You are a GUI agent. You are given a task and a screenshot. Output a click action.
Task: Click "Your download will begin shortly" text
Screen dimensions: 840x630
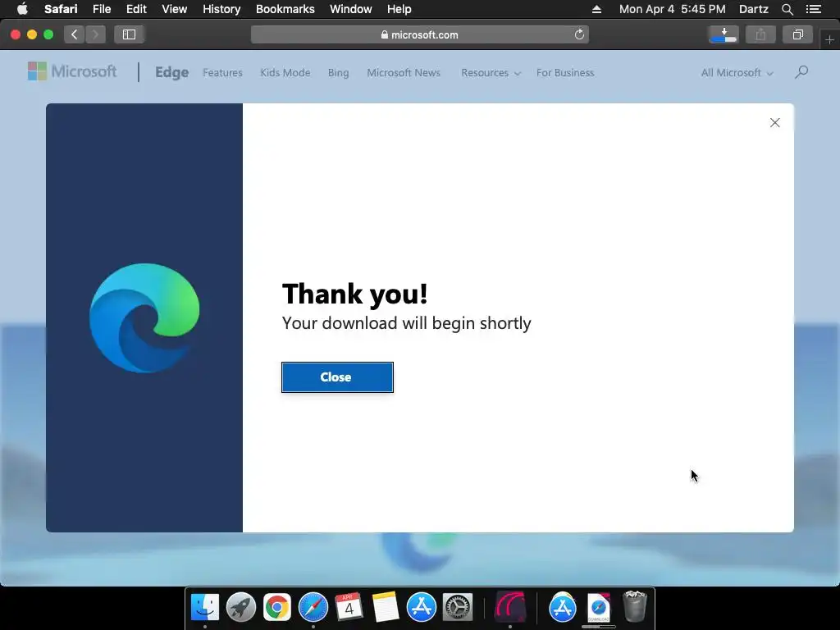407,323
